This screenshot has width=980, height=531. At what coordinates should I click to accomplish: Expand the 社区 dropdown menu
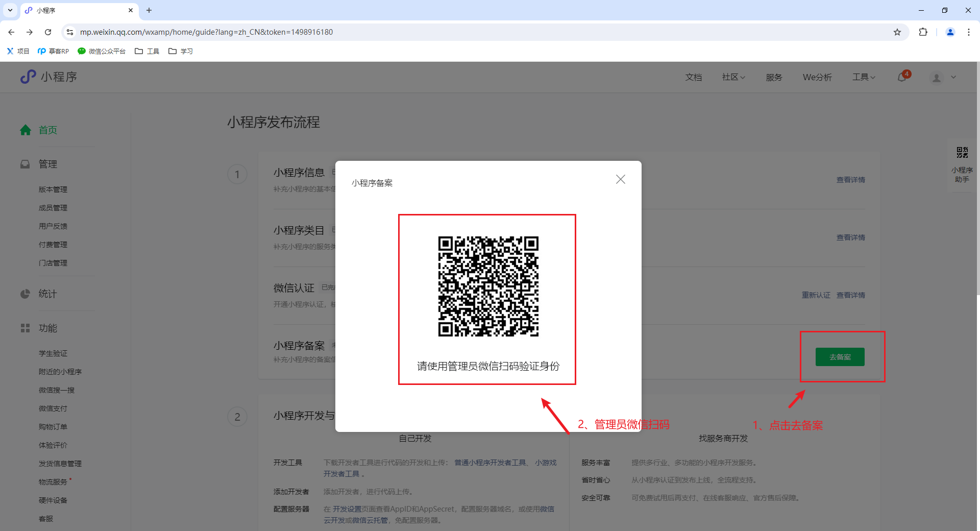click(x=733, y=77)
